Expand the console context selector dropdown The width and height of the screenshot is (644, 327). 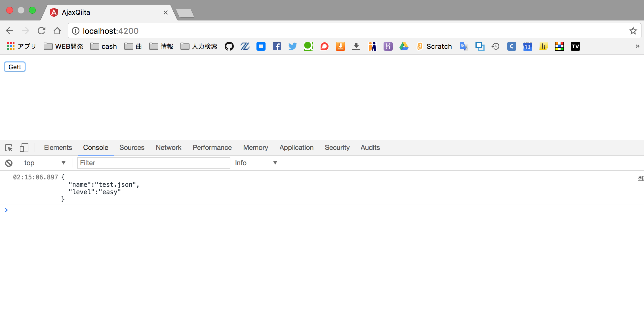[x=63, y=163]
